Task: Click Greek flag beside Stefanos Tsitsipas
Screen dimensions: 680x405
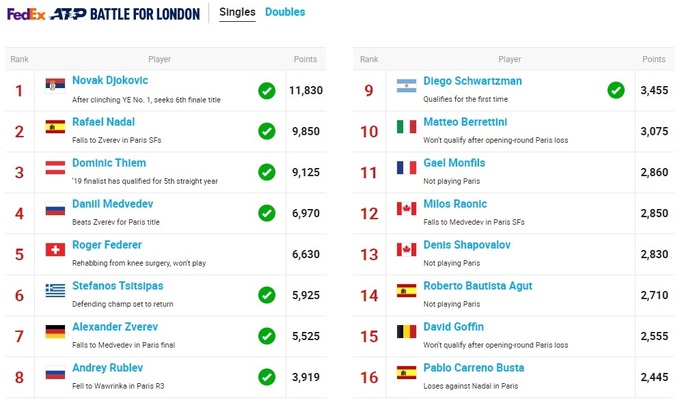Action: (55, 290)
